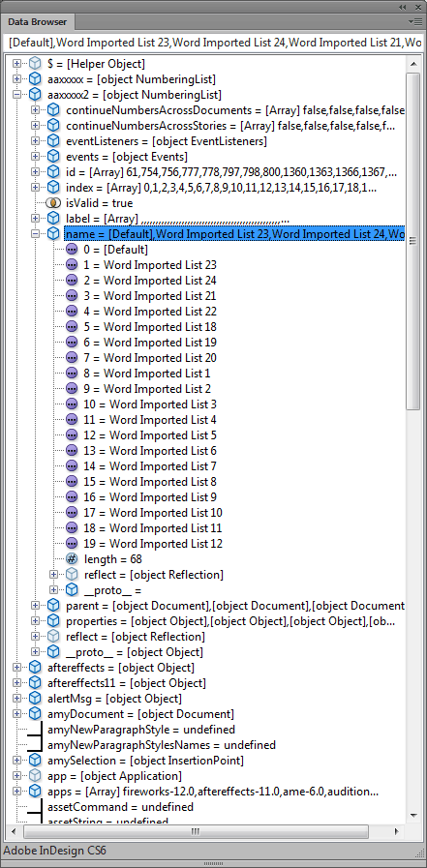Click the cube icon next to id = [Array]
The width and height of the screenshot is (427, 868).
click(53, 172)
